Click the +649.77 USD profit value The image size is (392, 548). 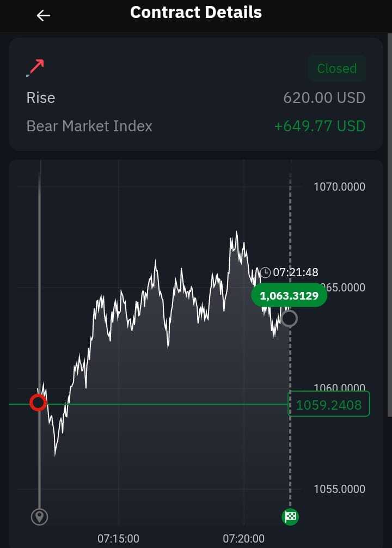click(320, 126)
